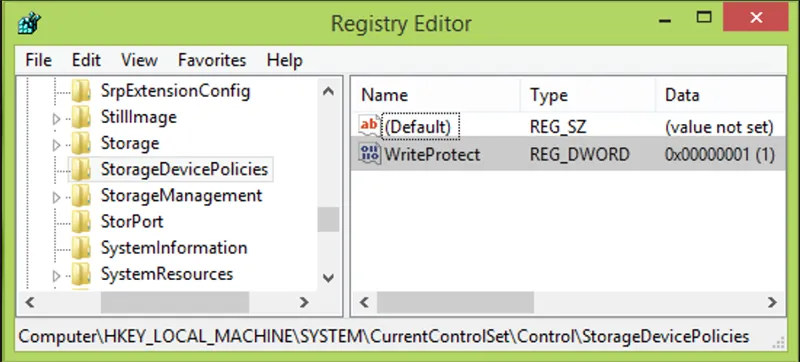This screenshot has width=800, height=362.
Task: Click the values pane horizontal scrollbar thumb
Action: point(455,302)
